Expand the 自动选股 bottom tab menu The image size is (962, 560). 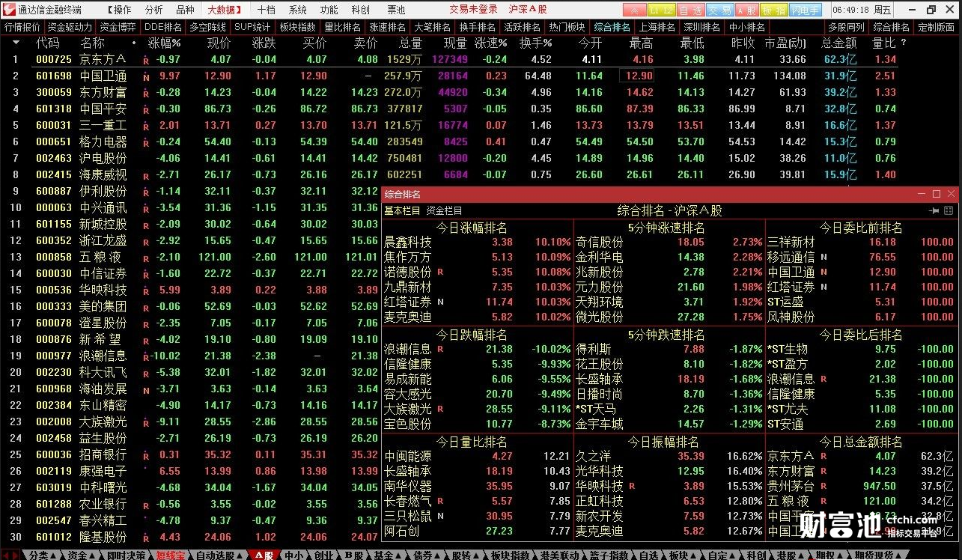(x=219, y=555)
